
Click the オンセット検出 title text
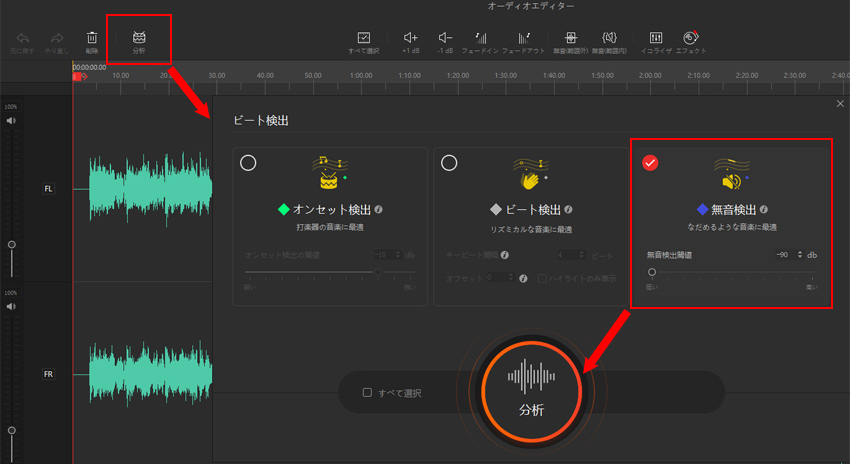coord(332,209)
